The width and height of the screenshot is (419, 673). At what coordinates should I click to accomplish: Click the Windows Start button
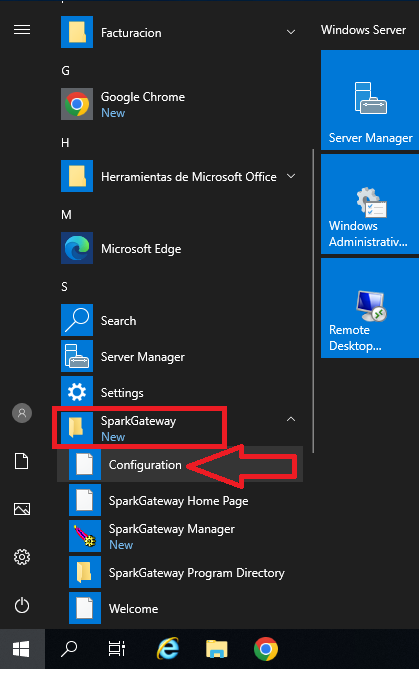[21, 649]
